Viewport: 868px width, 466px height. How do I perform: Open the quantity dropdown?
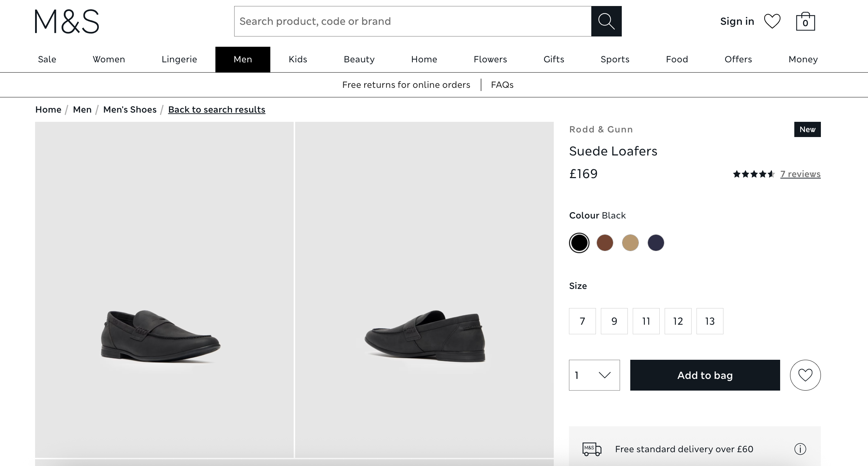click(594, 375)
